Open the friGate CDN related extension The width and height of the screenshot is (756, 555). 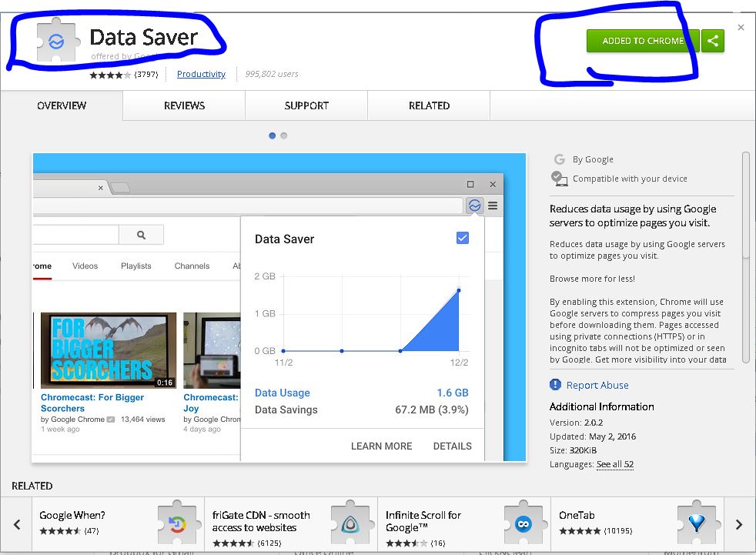pos(291,524)
